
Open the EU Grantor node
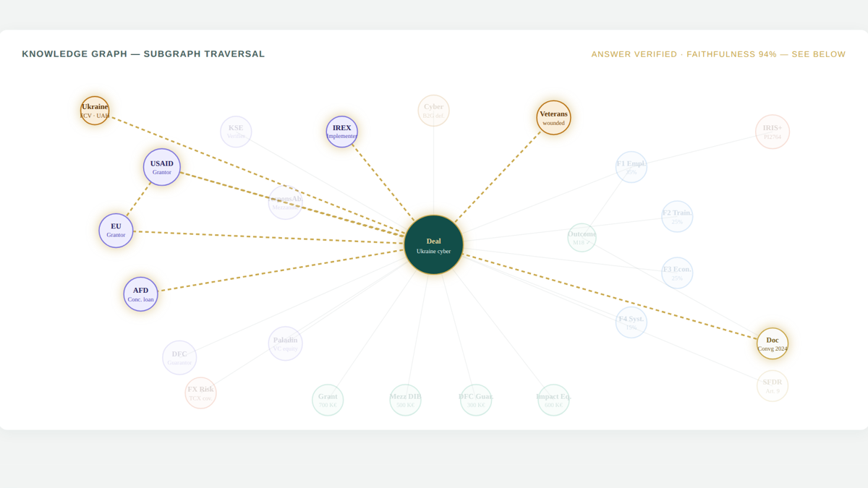click(116, 231)
